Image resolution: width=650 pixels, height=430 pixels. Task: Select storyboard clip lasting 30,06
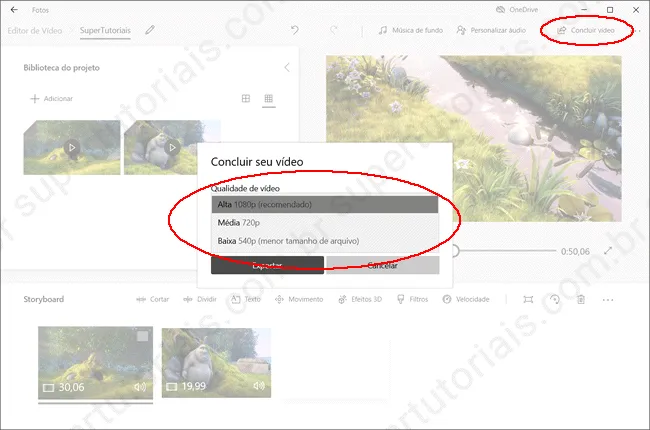[95, 363]
